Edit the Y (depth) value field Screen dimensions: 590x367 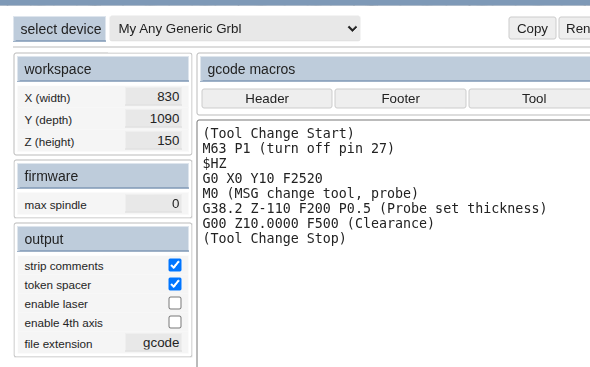pyautogui.click(x=154, y=119)
